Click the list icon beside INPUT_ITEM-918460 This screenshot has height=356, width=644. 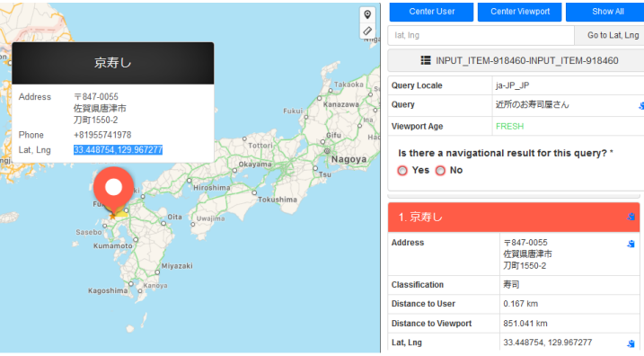pos(426,60)
